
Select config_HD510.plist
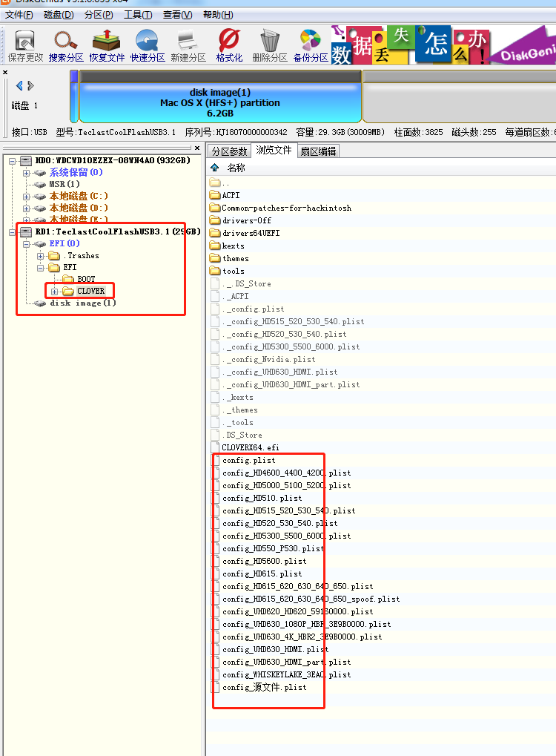coord(262,498)
